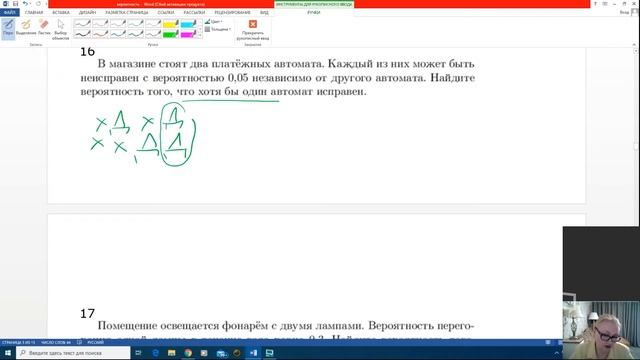Switch to the ВСТАВКА ribbon tab
The width and height of the screenshot is (640, 360).
pos(61,13)
